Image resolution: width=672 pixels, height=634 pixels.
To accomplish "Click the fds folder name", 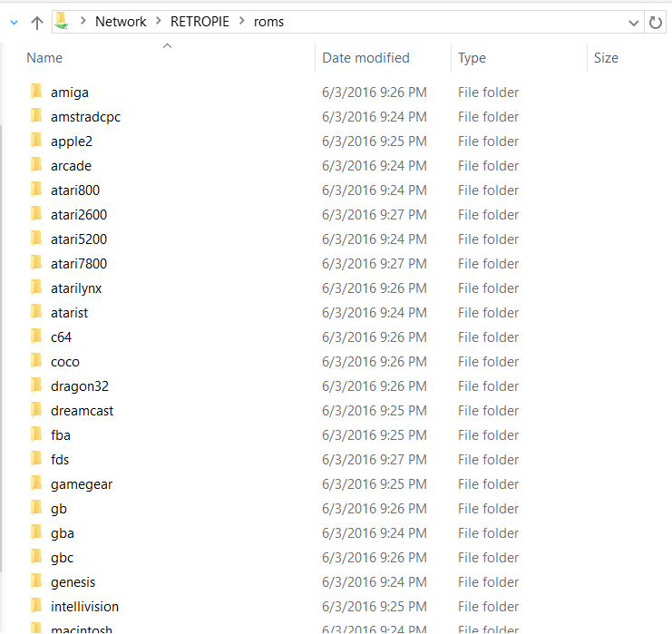I will click(60, 460).
